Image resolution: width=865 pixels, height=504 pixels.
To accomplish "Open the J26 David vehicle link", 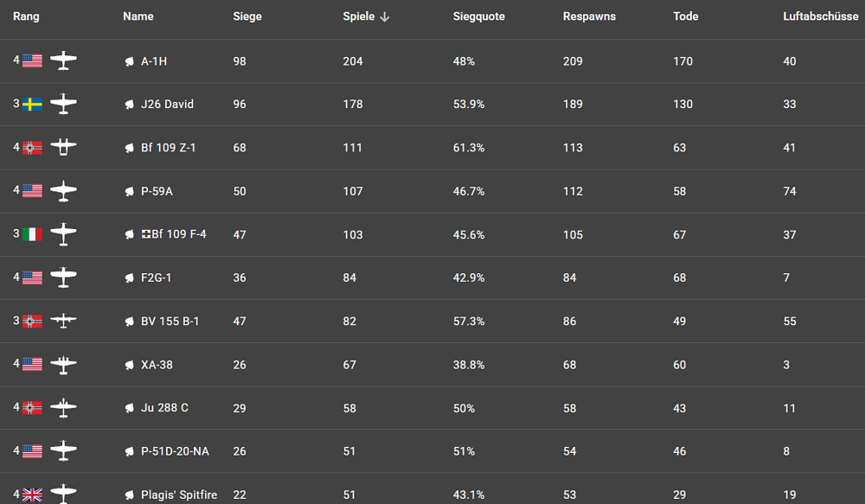I will (x=167, y=105).
